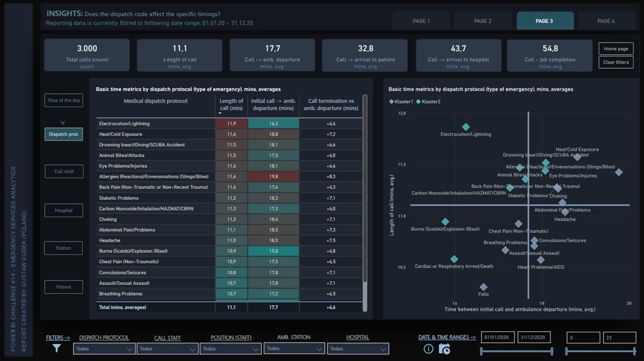Viewport: 644px width, 361px height.
Task: Click the funnel filter icon
Action: [57, 348]
